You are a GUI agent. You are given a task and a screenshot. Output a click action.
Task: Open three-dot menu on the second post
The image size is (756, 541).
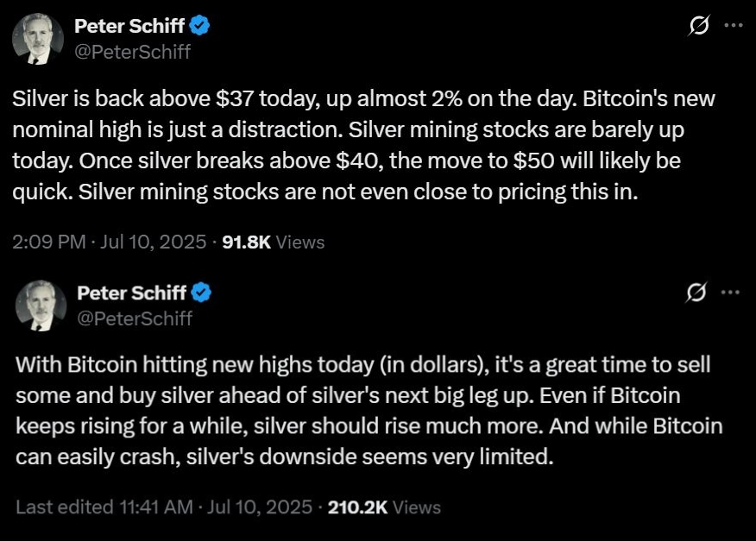tap(731, 293)
